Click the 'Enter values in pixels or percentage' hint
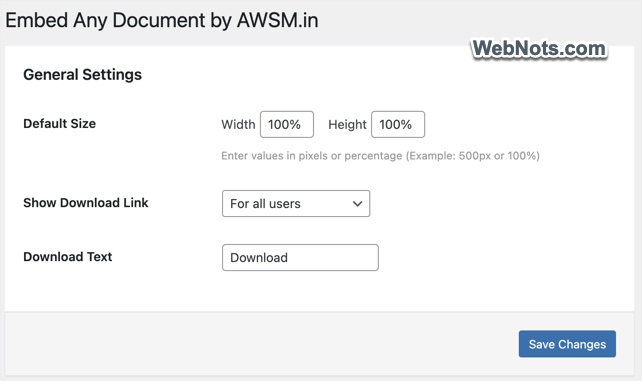The height and width of the screenshot is (381, 642). coord(380,156)
